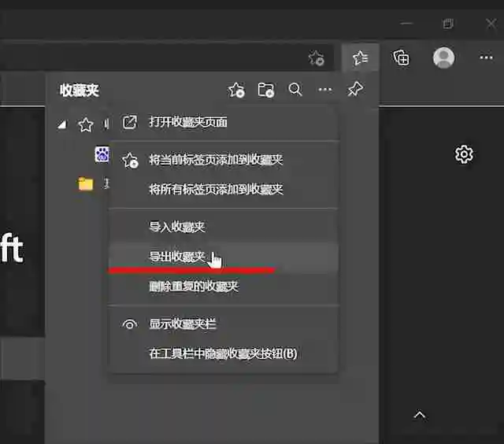Click the 收藏夹 panel title

point(80,91)
